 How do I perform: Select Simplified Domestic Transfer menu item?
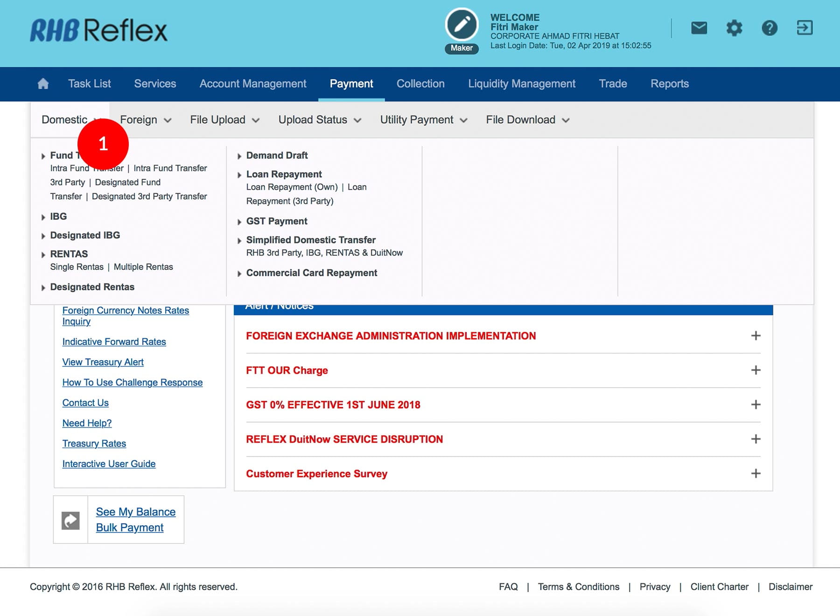pos(311,240)
